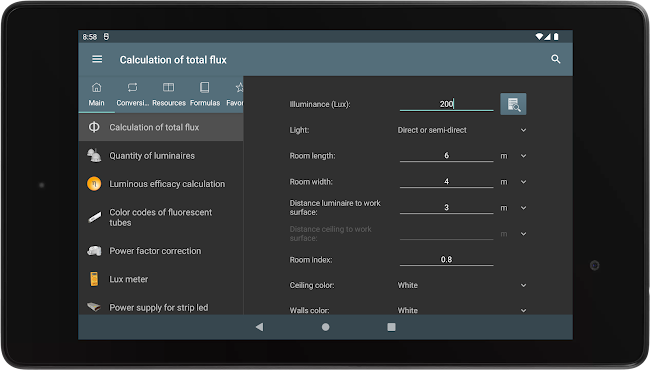Tap the Android back navigation button
This screenshot has width=650, height=370.
(260, 327)
